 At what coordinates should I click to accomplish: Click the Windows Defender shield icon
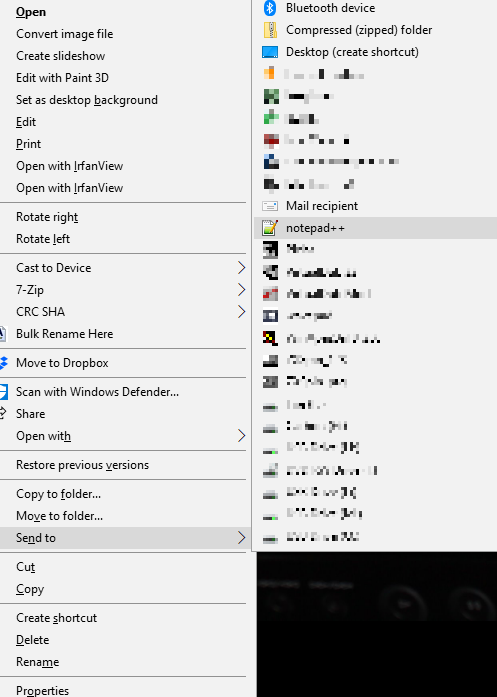(x=4, y=392)
